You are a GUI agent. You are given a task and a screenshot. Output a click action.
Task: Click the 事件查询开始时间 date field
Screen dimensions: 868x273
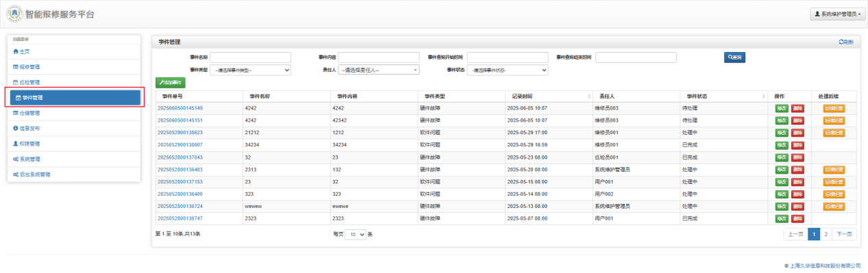click(x=508, y=57)
